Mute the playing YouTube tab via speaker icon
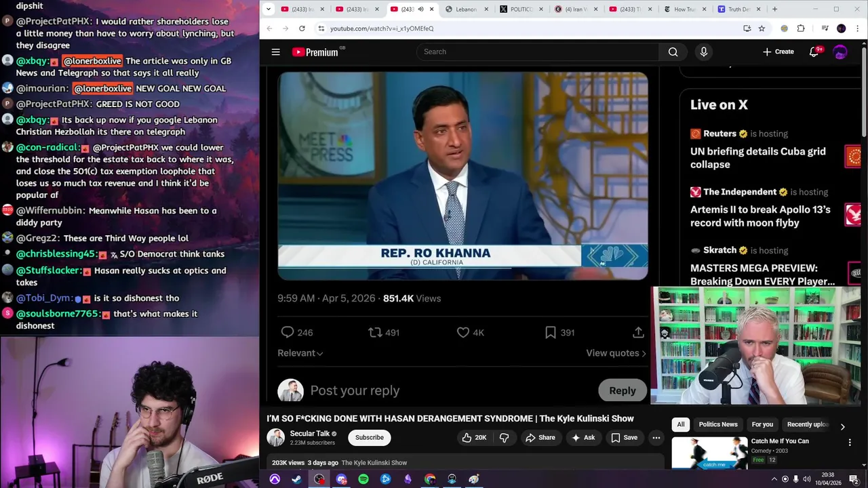The width and height of the screenshot is (868, 488). (x=421, y=9)
